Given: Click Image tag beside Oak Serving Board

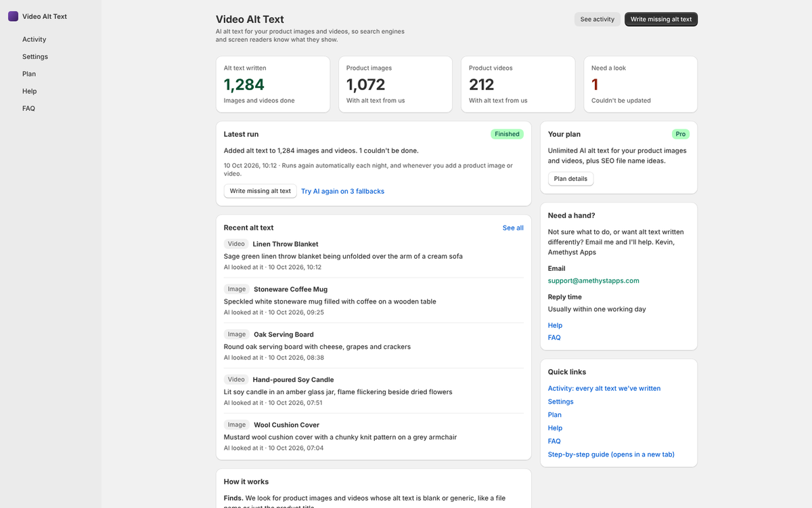Looking at the screenshot, I should click(x=237, y=335).
